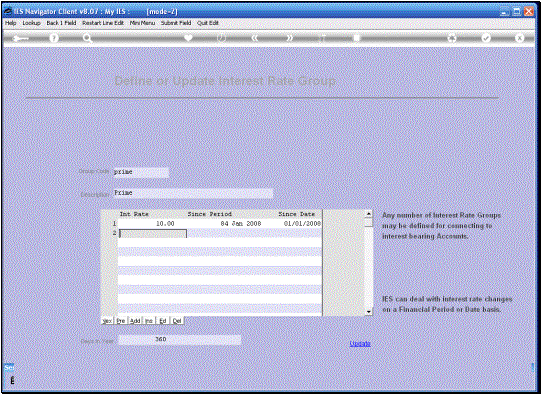Open the Help menu

(x=11, y=23)
